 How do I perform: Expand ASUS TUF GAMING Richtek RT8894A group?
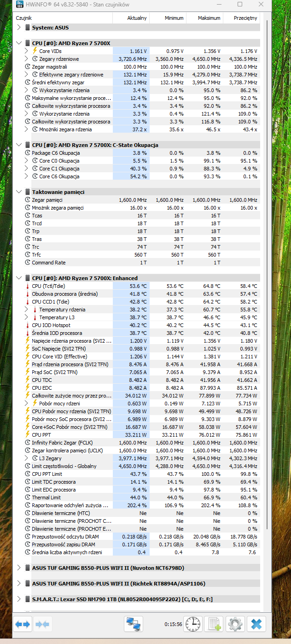19,584
